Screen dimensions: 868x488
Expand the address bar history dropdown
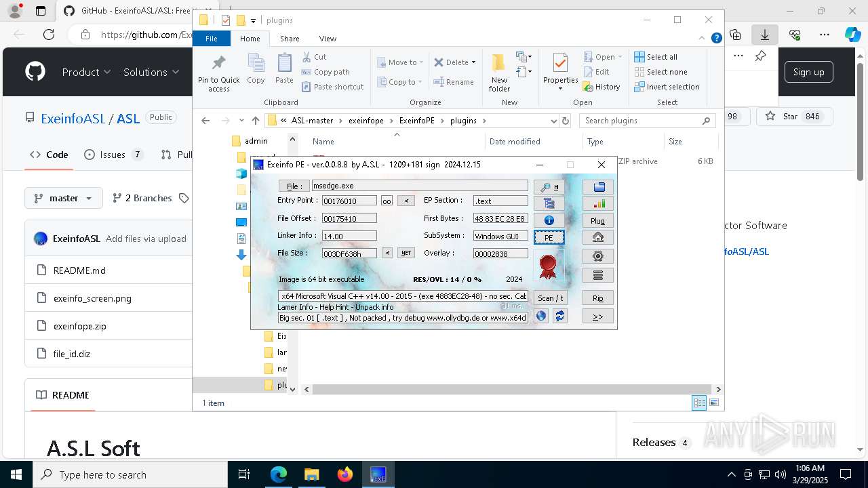tap(554, 121)
